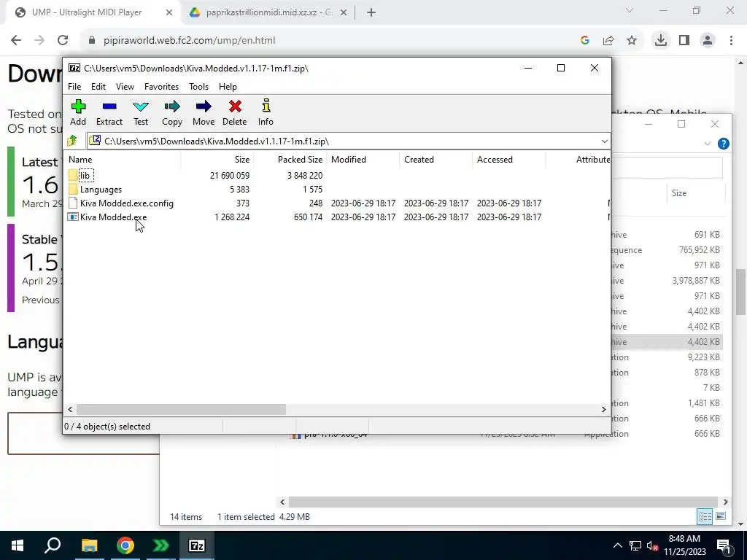Click left arrow of 7-Zip horizontal scrollbar
This screenshot has height=560, width=747.
71,410
